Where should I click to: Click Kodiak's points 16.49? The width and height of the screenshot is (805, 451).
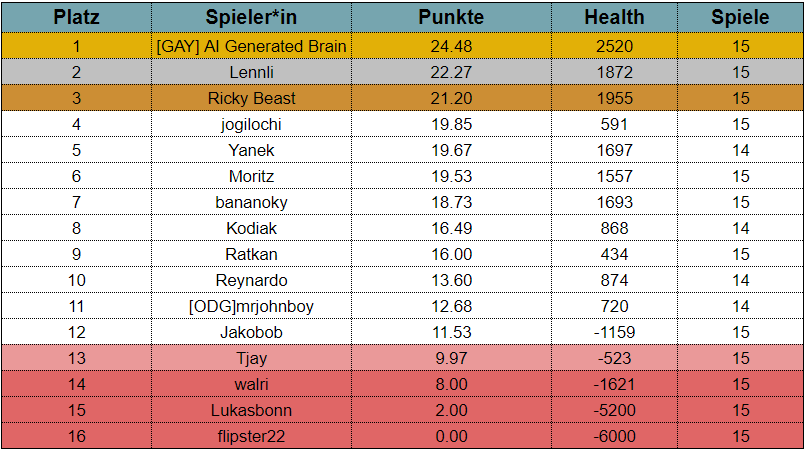click(x=451, y=228)
